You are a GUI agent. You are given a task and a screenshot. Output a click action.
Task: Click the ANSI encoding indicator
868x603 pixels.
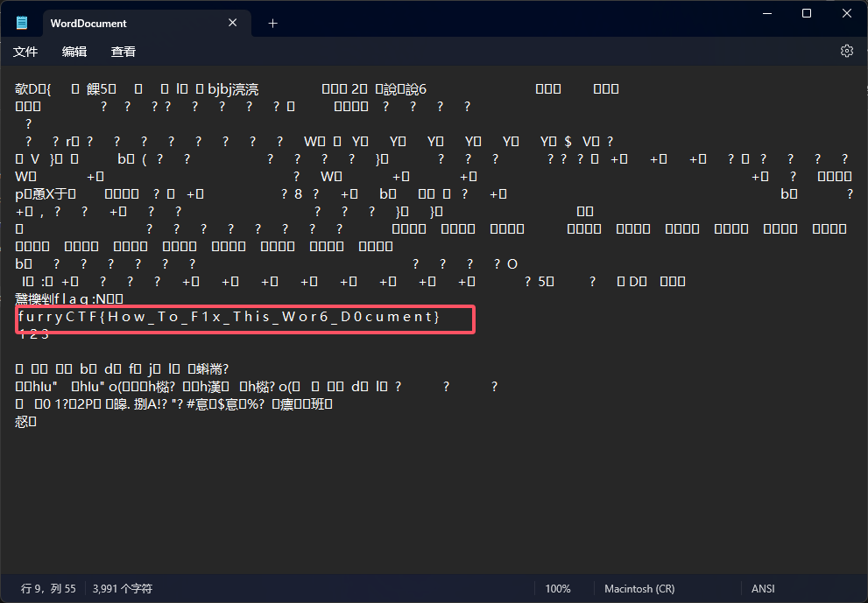click(763, 589)
